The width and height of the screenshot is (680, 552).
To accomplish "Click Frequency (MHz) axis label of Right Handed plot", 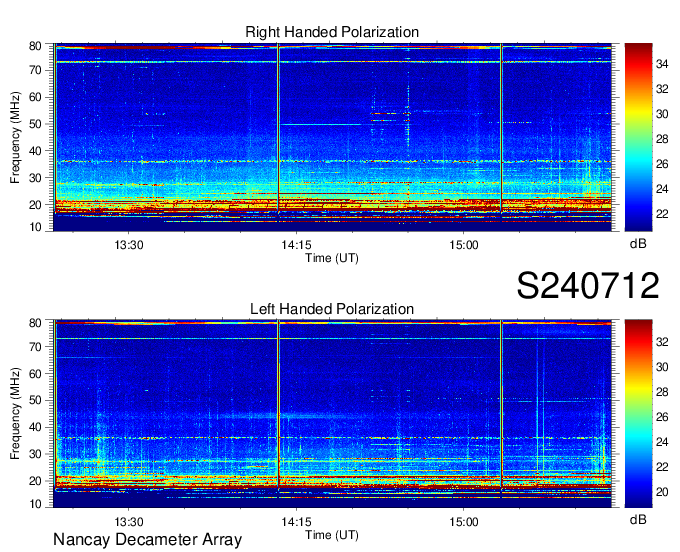I will coord(15,137).
